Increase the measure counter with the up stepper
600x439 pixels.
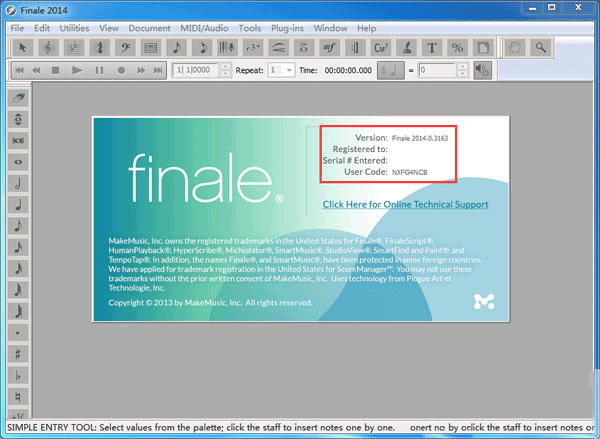pos(226,67)
